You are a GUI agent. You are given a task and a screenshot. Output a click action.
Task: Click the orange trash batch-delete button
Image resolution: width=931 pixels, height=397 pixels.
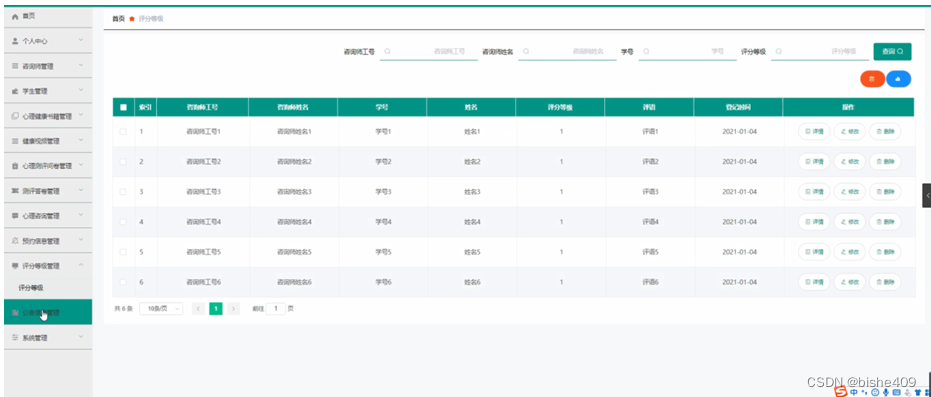click(x=872, y=78)
